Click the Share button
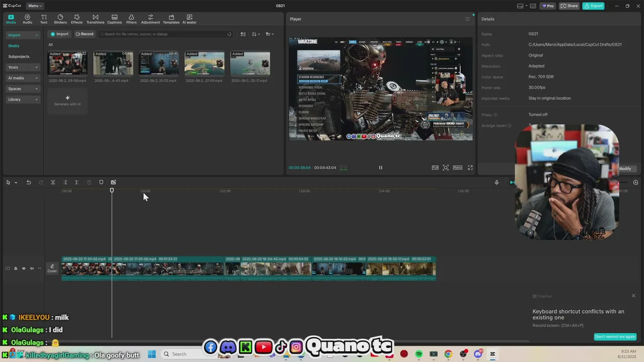Image resolution: width=644 pixels, height=362 pixels. tap(569, 6)
